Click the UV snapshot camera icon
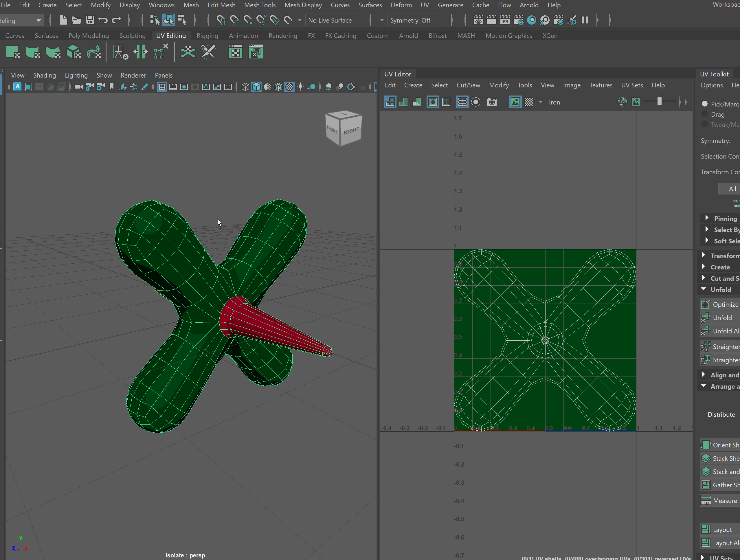Screen dimensions: 740x560 [x=492, y=102]
